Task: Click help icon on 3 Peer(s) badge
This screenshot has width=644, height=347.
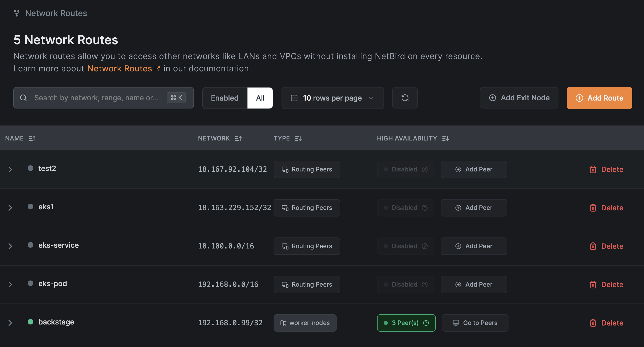Action: pyautogui.click(x=426, y=323)
